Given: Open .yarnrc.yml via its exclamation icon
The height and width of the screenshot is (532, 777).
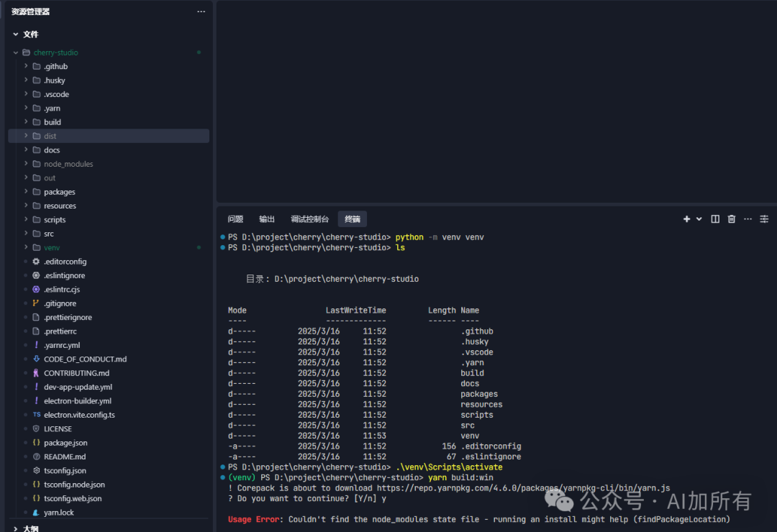Looking at the screenshot, I should coord(36,345).
